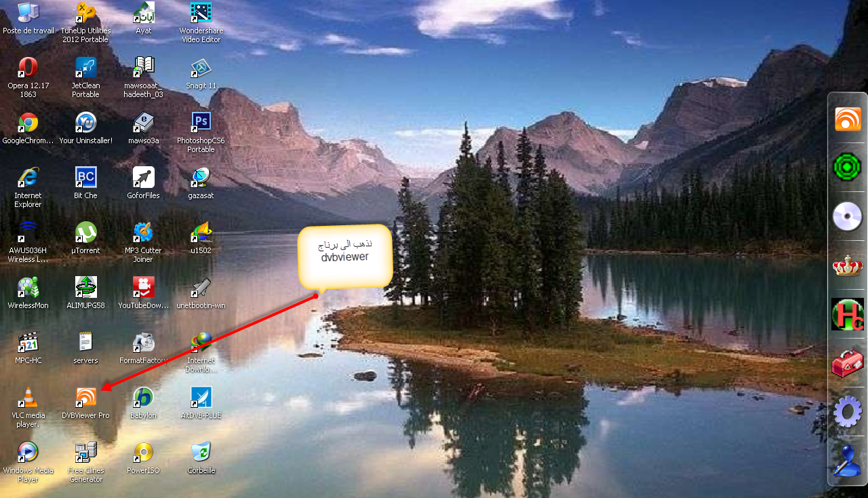Image resolution: width=868 pixels, height=498 pixels.
Task: Launch VLC media player from desktop
Action: (x=28, y=397)
